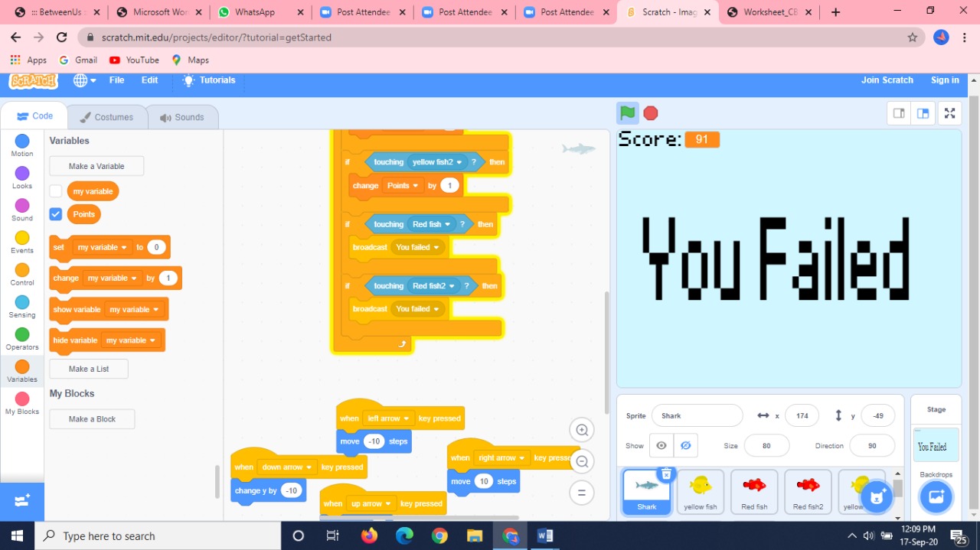Add a new backdrop from the Backdrops panel
The image size is (980, 550).
click(936, 497)
